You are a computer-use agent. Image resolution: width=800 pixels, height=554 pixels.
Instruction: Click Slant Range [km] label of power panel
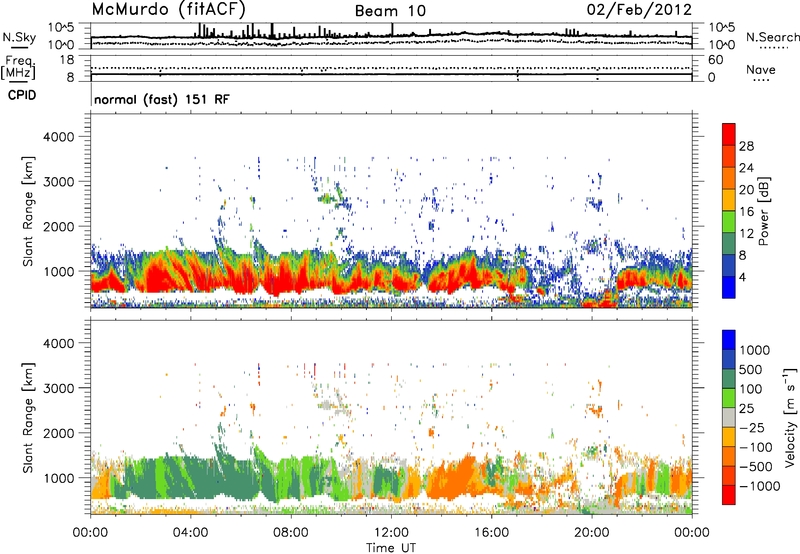pyautogui.click(x=28, y=211)
